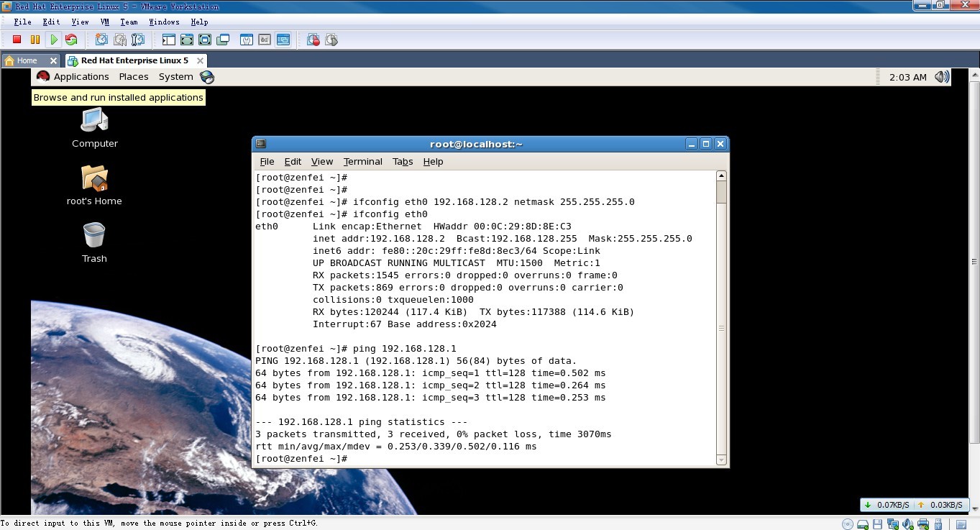Open the Snapshot Manager icon
980x530 pixels.
[x=138, y=40]
